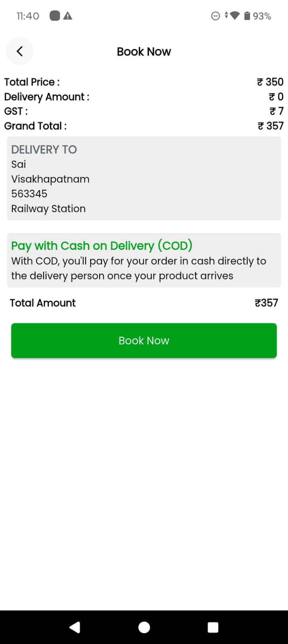Tap Railway Station in the delivery address
Screen dimensions: 288x644
48,209
